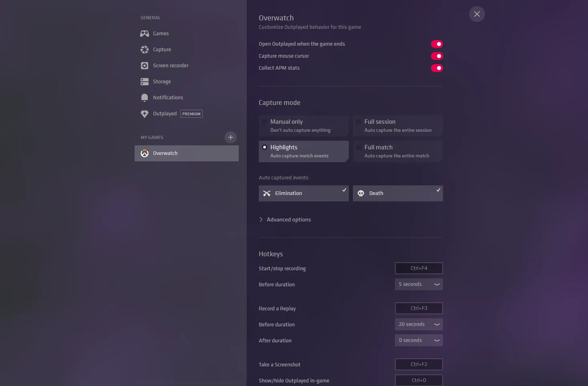Add a game with the plus button
This screenshot has height=386, width=588.
click(231, 137)
